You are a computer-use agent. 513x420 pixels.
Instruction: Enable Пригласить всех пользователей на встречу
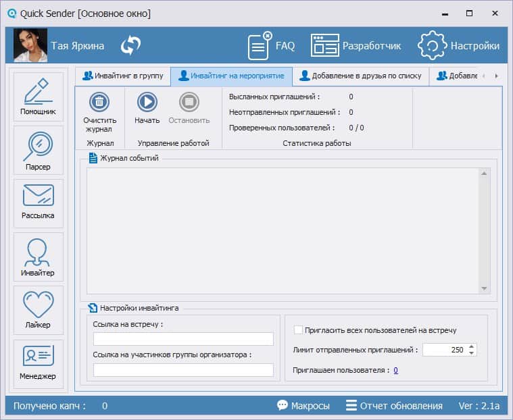pos(298,330)
